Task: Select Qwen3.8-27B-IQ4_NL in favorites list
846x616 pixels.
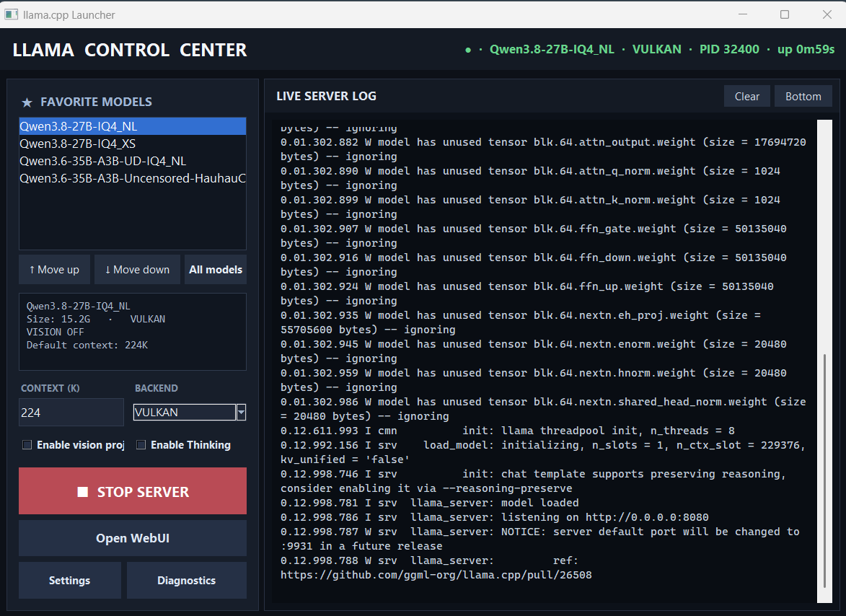Action: [x=132, y=126]
